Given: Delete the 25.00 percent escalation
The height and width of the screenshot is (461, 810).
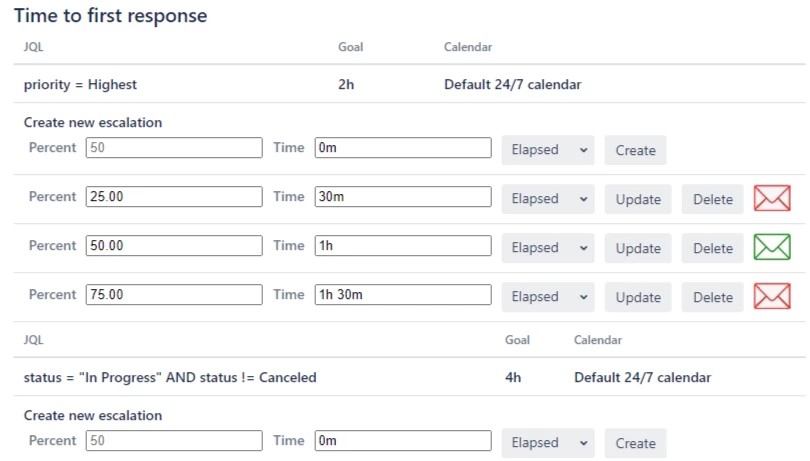Looking at the screenshot, I should [712, 199].
